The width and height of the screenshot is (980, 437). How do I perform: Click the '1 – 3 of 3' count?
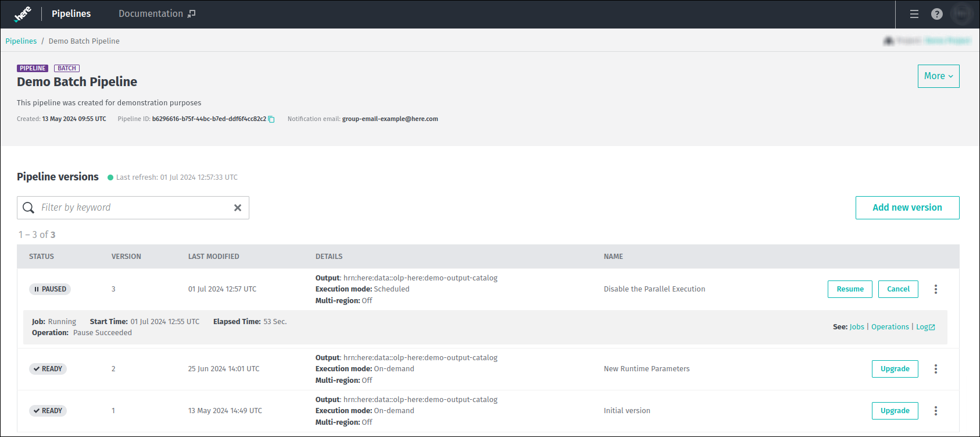pyautogui.click(x=37, y=235)
